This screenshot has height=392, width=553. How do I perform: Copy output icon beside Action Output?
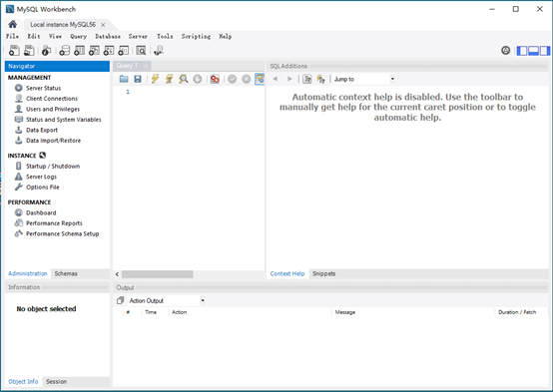(120, 300)
